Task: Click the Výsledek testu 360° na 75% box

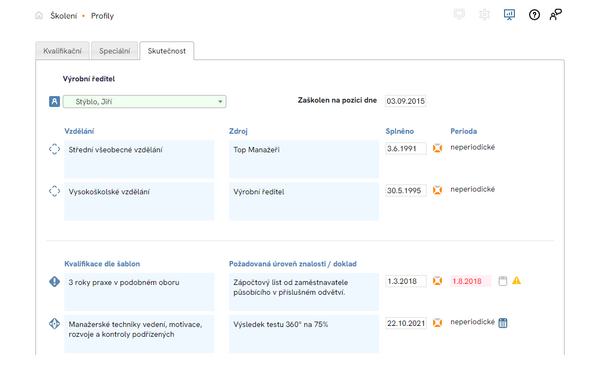Action: point(304,334)
